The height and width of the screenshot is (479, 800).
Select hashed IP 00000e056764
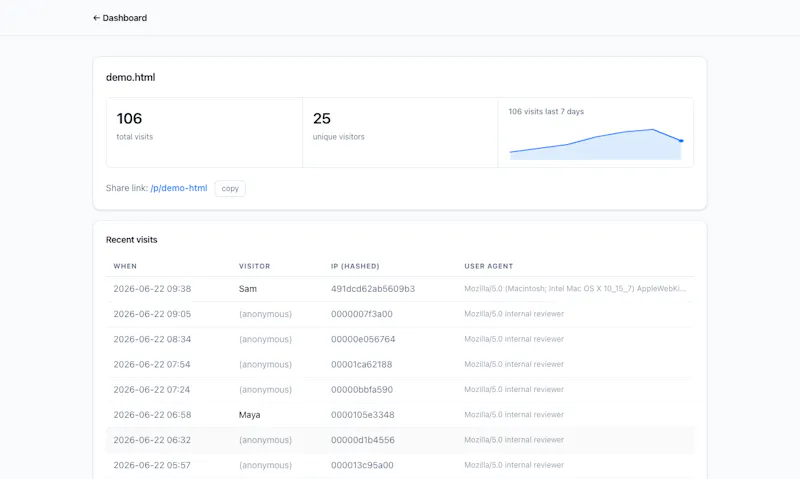[x=363, y=339]
